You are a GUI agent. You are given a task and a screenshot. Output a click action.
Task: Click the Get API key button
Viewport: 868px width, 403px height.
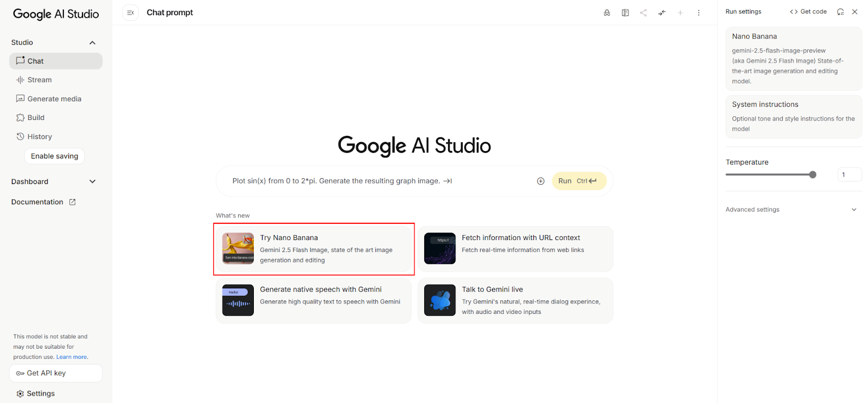56,373
